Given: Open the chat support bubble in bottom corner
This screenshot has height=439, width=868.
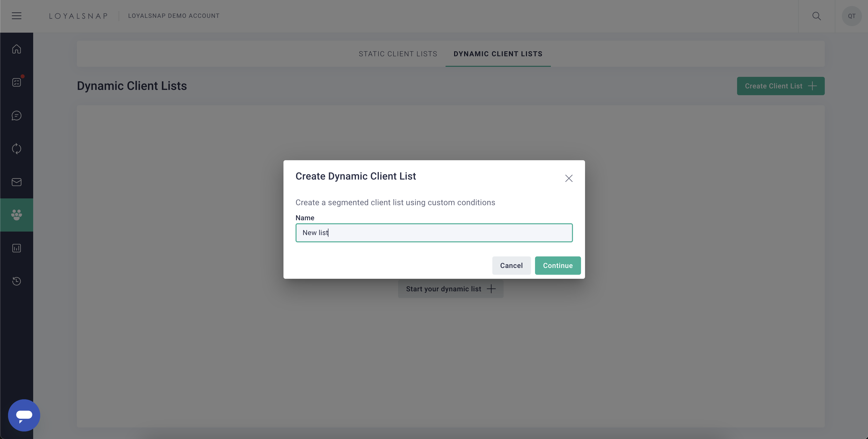Looking at the screenshot, I should pyautogui.click(x=24, y=415).
